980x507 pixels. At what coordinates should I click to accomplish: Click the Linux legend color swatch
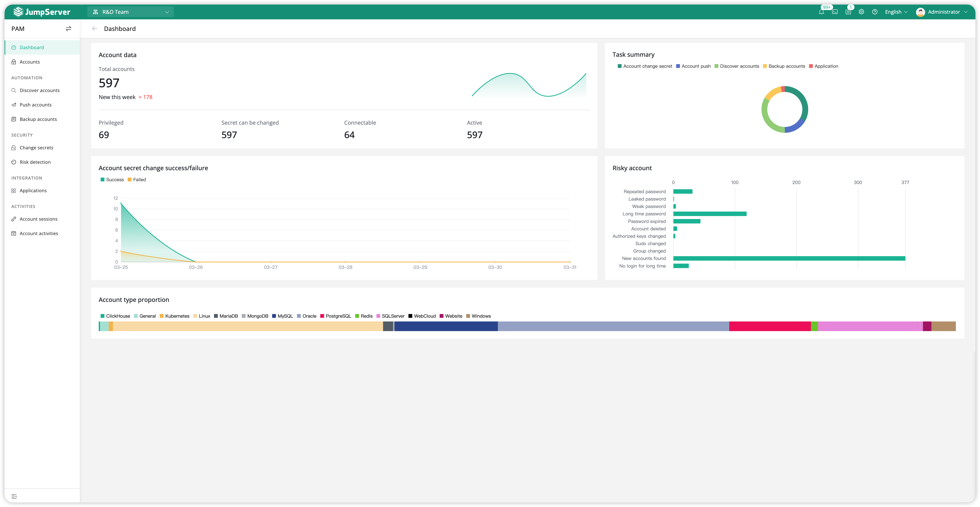click(x=195, y=316)
